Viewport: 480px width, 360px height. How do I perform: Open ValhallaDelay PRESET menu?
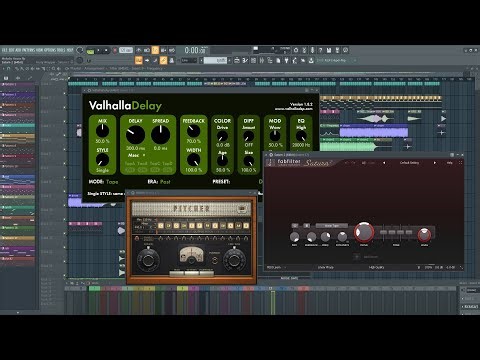click(x=221, y=182)
